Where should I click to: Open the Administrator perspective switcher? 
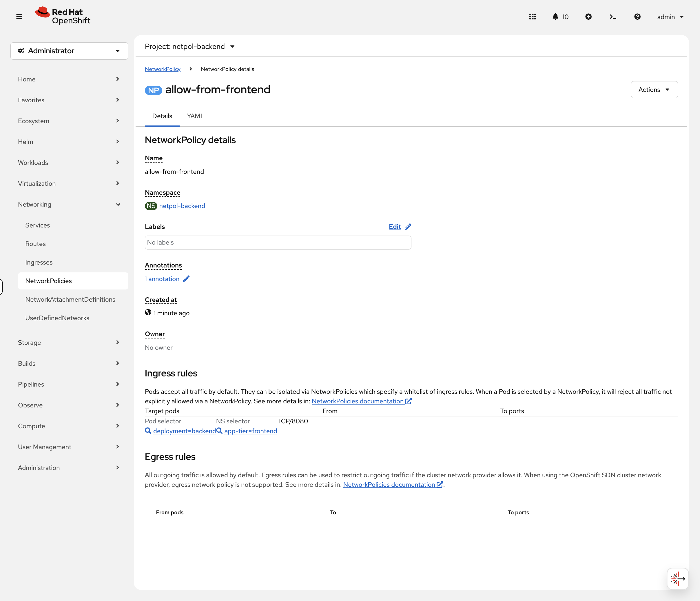pyautogui.click(x=69, y=51)
